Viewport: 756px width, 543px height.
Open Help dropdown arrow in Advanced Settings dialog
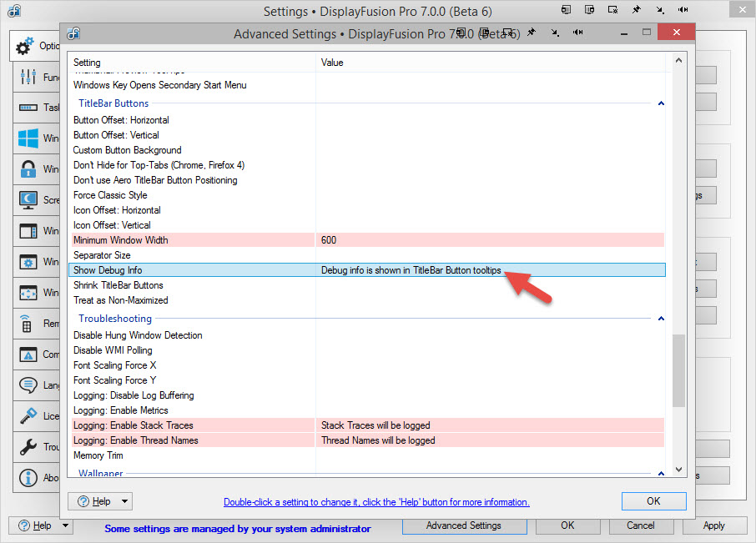click(125, 501)
